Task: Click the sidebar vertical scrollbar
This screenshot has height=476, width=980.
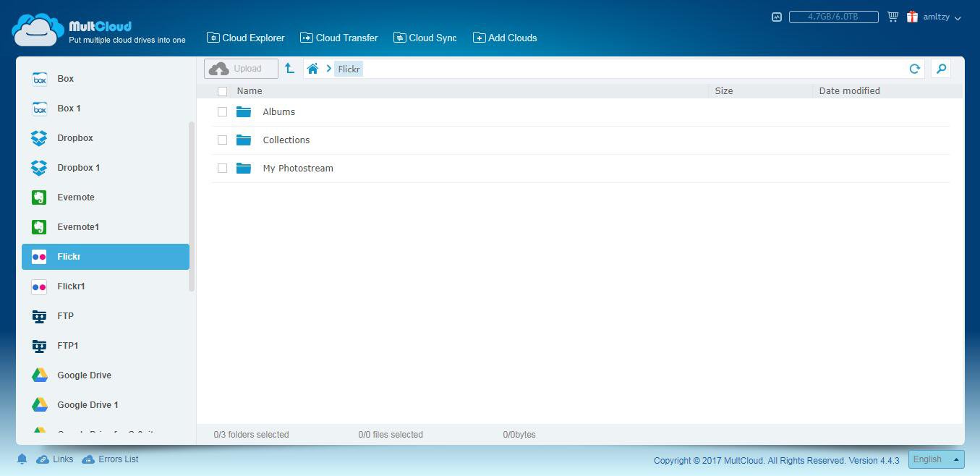Action: (x=192, y=207)
